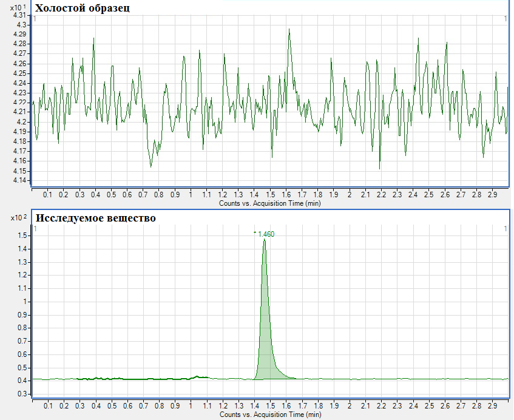Click the 1.4 x-axis tick label of the sample plot
The image size is (514, 420).
254,406
